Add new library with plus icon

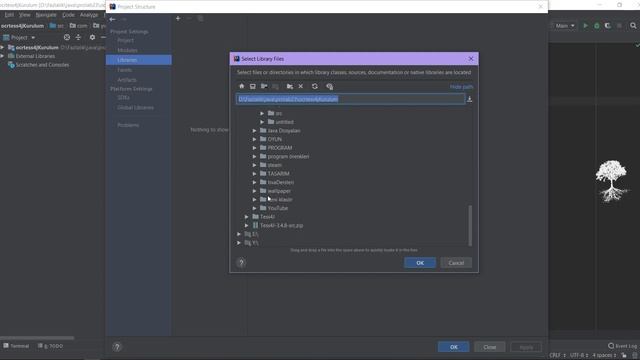pos(178,18)
